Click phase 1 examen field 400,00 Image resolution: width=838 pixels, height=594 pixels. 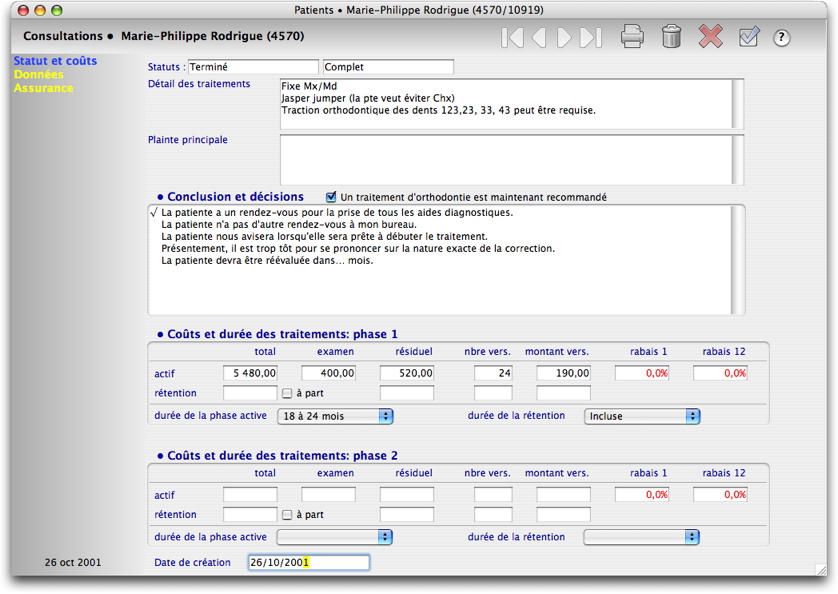pos(329,373)
